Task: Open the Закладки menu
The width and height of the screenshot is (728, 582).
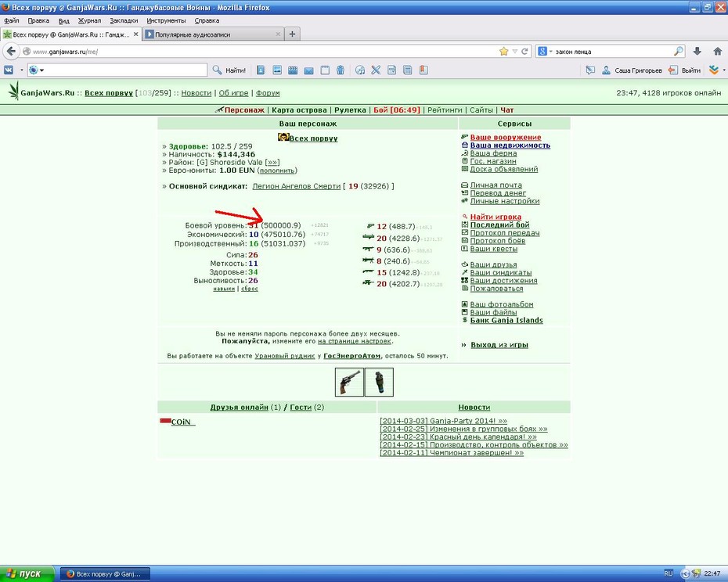Action: click(124, 20)
